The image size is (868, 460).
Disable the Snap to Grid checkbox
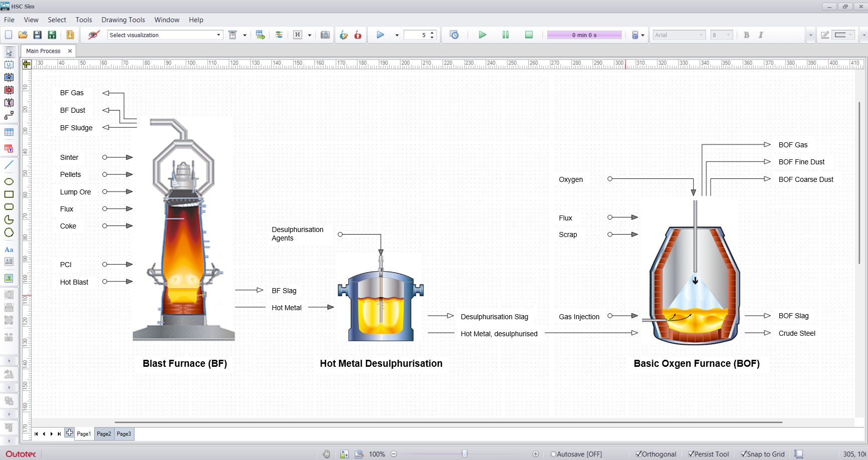point(744,454)
